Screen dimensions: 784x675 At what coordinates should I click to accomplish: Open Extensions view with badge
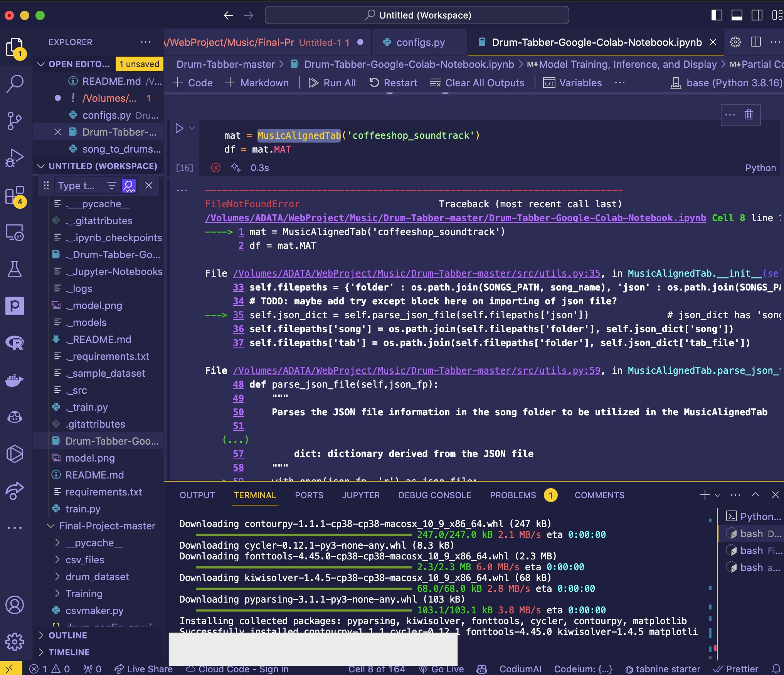[x=15, y=196]
